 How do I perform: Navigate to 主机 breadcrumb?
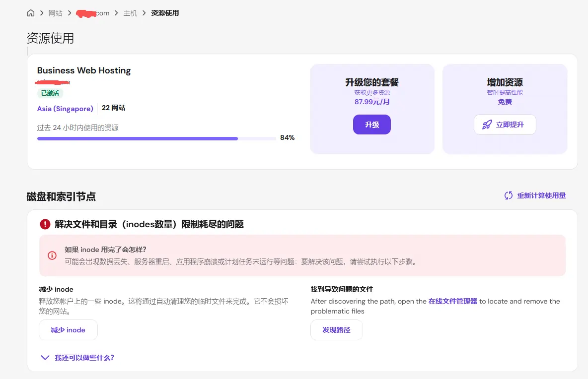(x=130, y=13)
